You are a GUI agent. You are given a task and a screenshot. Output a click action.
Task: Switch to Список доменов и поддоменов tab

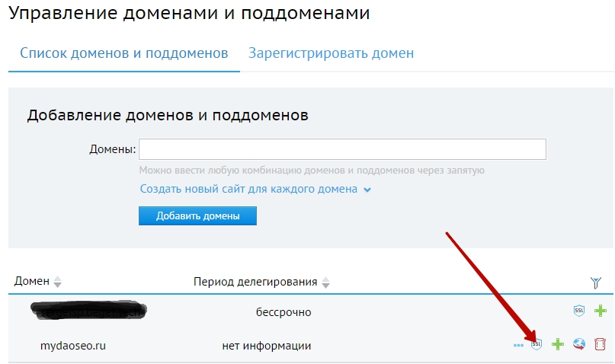[124, 53]
